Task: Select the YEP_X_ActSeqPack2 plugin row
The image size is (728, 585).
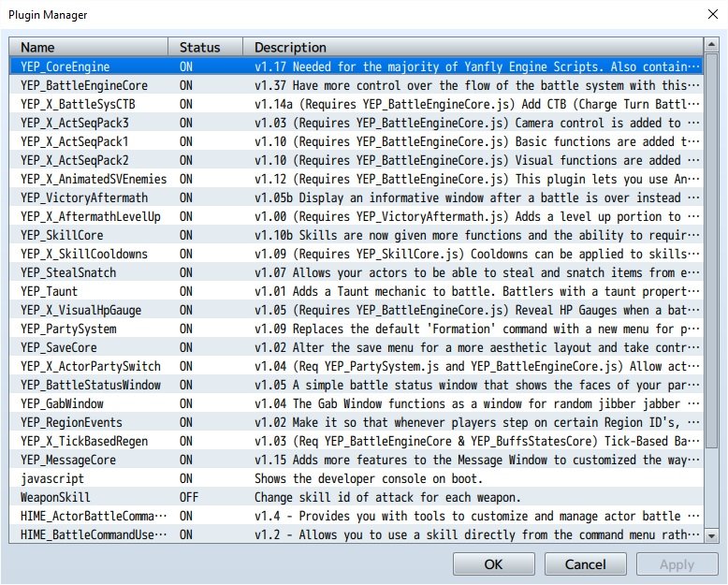Action: (357, 160)
